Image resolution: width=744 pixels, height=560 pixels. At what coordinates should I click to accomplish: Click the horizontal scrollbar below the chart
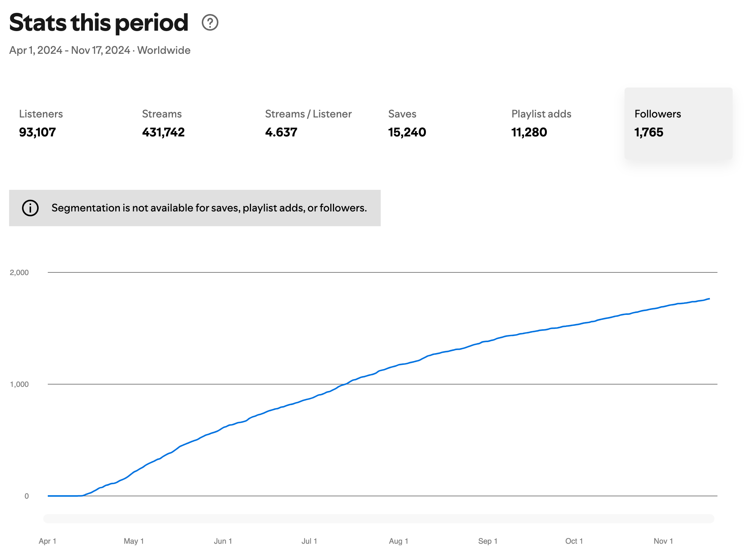point(378,518)
